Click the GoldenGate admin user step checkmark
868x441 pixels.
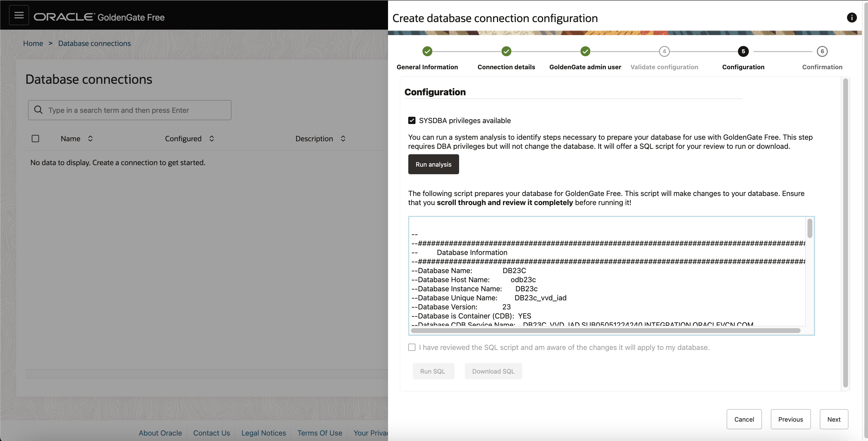click(585, 51)
